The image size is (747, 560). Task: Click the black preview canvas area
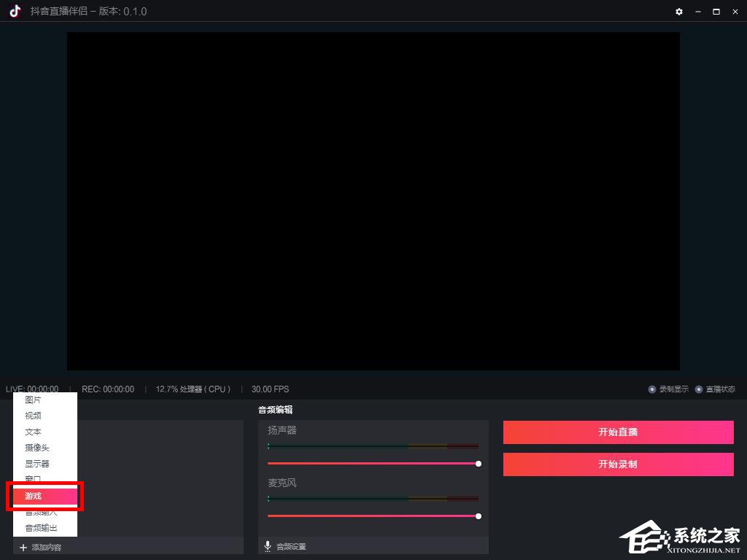click(373, 201)
